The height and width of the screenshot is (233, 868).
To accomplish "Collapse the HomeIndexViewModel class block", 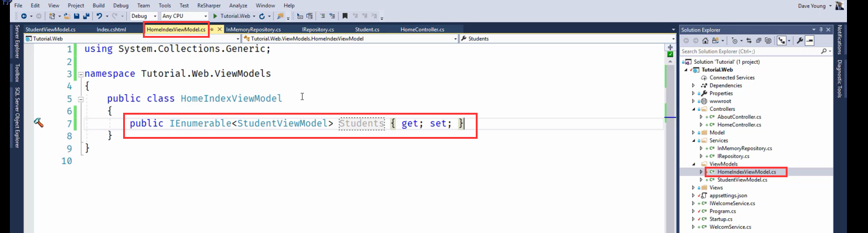I will click(x=80, y=99).
